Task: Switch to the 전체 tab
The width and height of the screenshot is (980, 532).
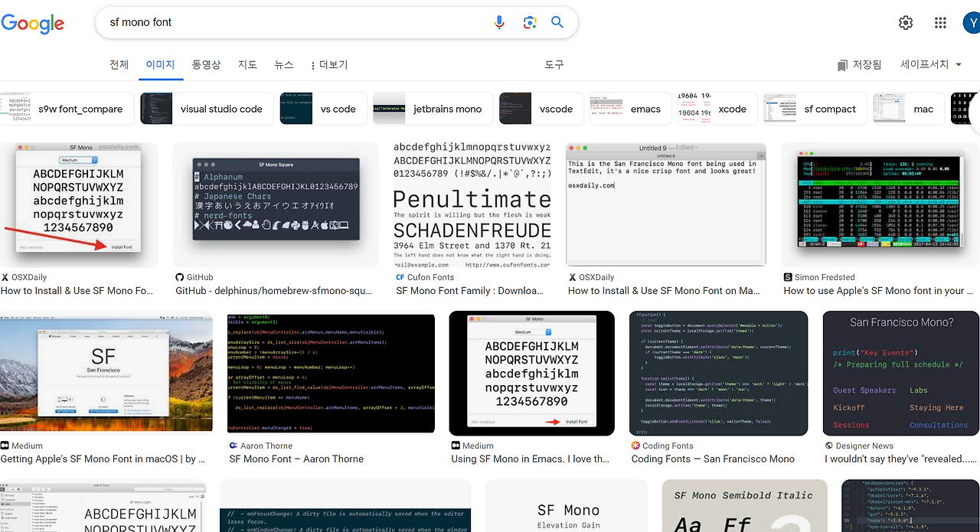Action: click(x=119, y=64)
